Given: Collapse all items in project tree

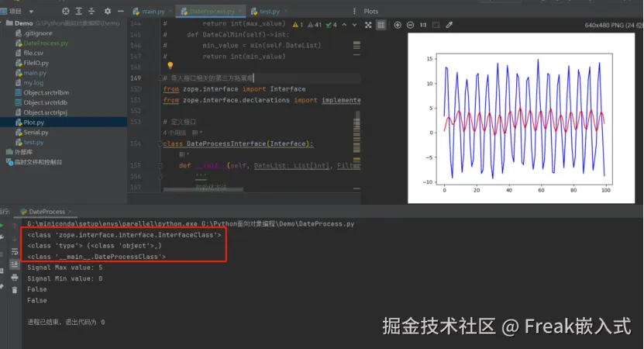Looking at the screenshot, I should (91, 11).
